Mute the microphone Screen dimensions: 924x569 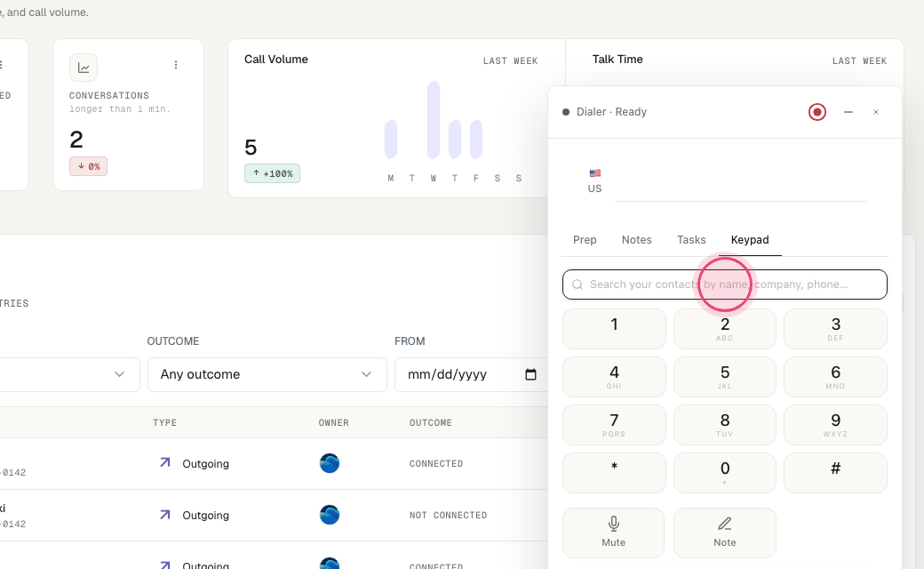coord(613,533)
